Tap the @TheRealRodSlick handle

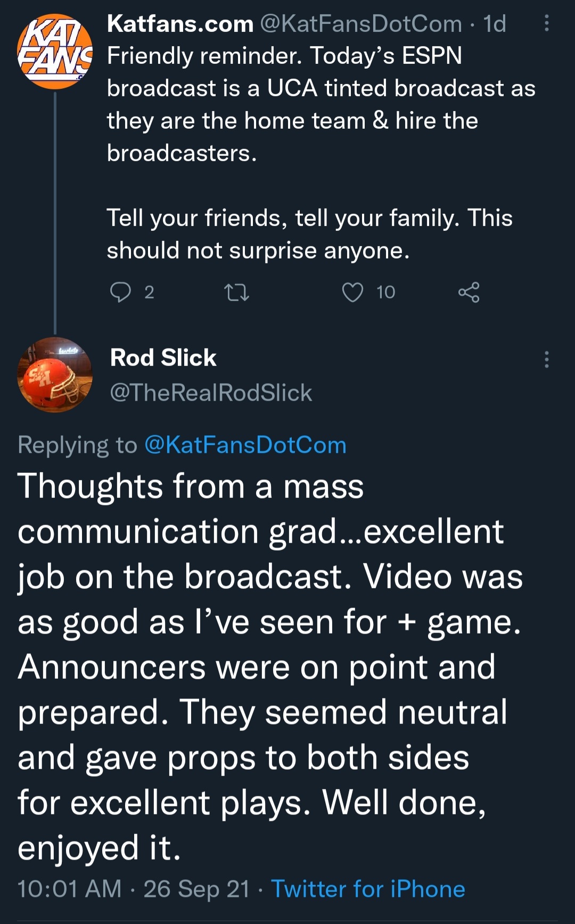211,393
